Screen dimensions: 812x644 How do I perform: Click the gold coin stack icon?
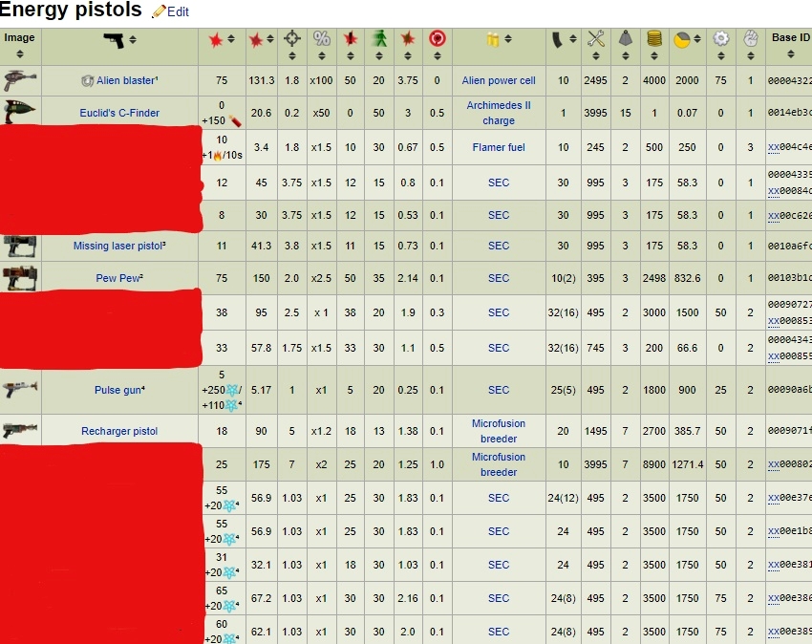coord(654,39)
